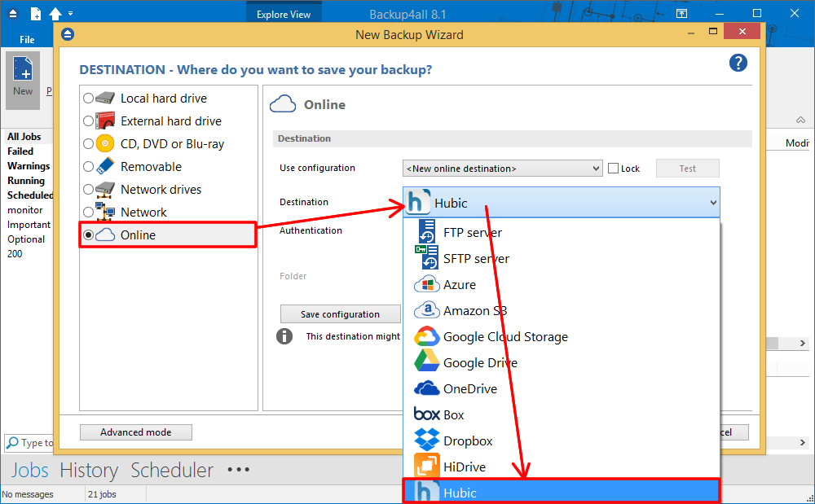Collapse the ribbon using the chevron arrow
This screenshot has height=504, width=815.
800,121
